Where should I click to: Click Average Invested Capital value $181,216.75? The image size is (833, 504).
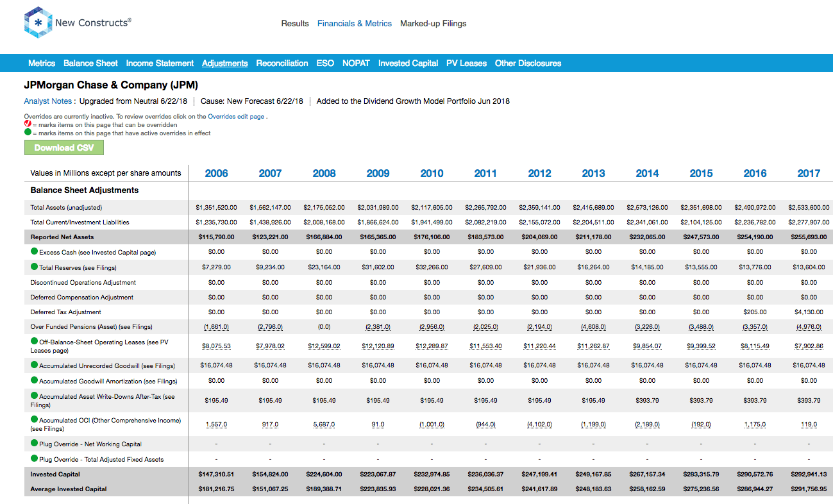point(217,489)
